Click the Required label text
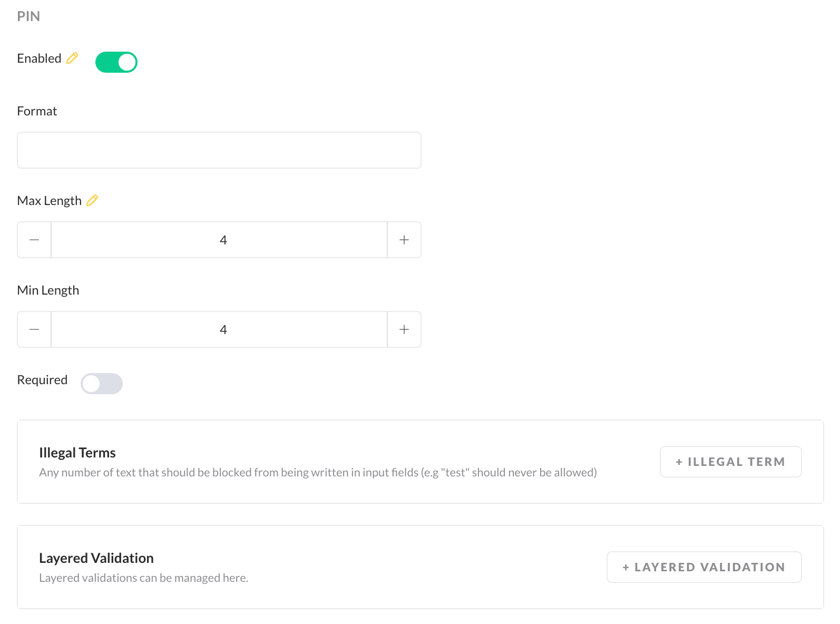 [x=42, y=380]
